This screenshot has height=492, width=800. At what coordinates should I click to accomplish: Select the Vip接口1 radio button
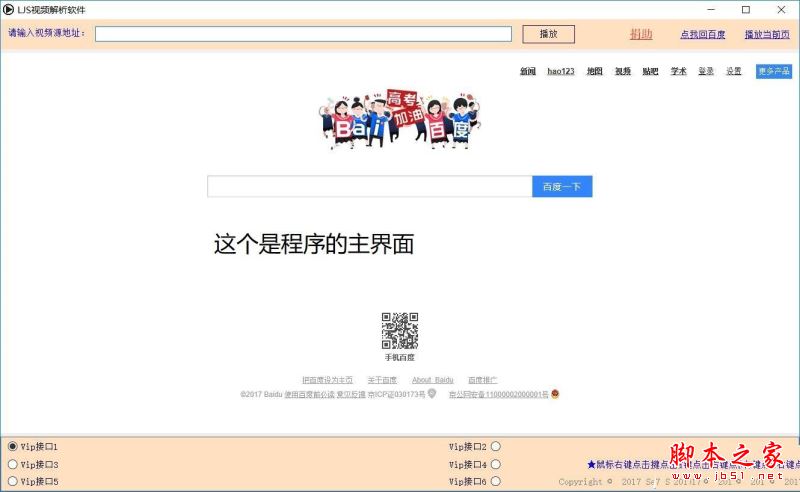13,447
